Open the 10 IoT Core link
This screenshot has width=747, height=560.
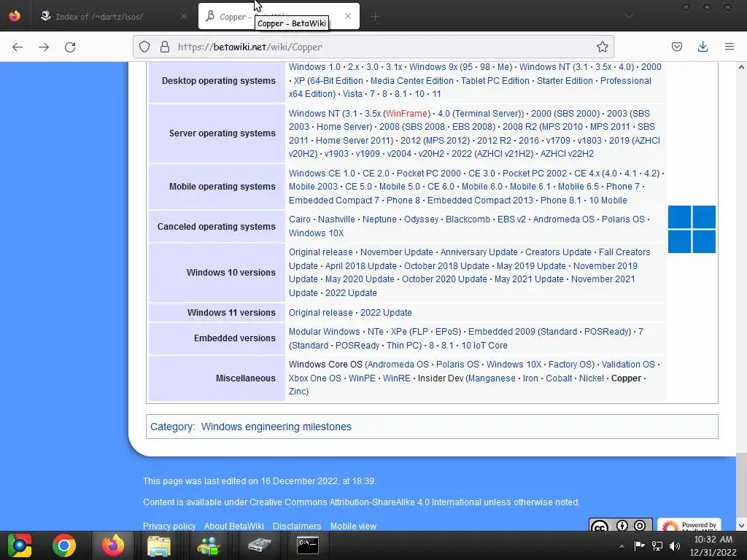coord(484,346)
